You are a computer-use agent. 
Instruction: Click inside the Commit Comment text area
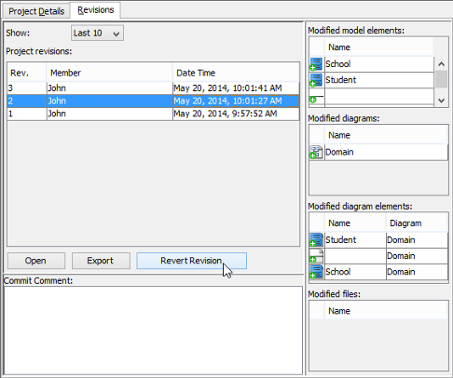point(153,330)
